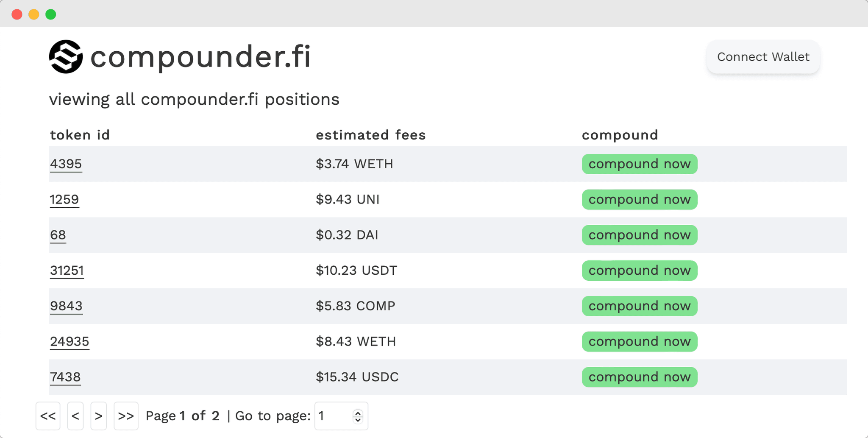Open token id 68 link
Image resolution: width=868 pixels, height=438 pixels.
point(58,235)
